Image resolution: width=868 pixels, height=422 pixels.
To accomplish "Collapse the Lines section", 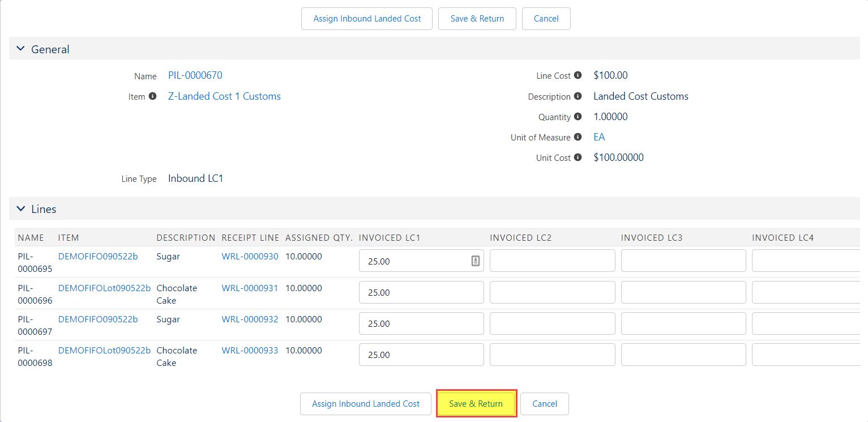I will (21, 209).
